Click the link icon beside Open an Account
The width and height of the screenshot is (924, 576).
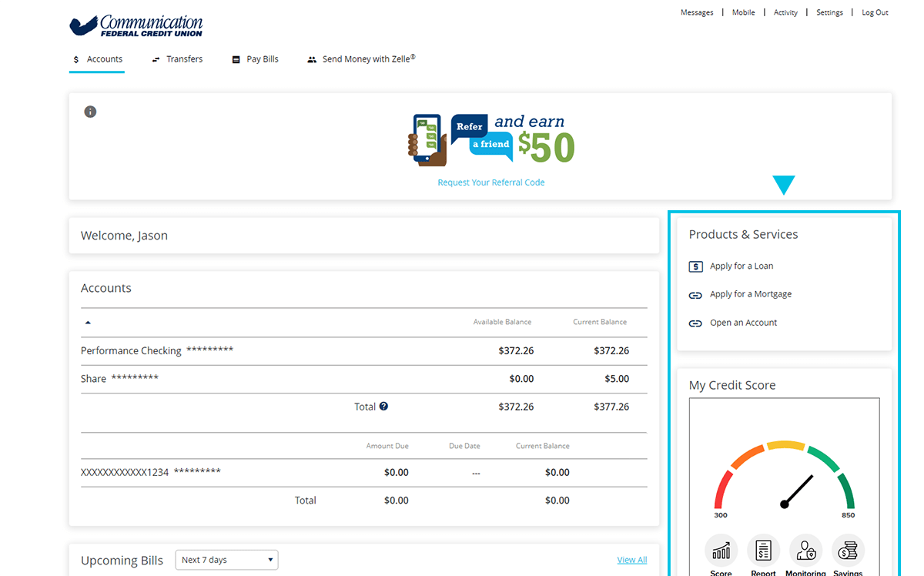(x=695, y=323)
